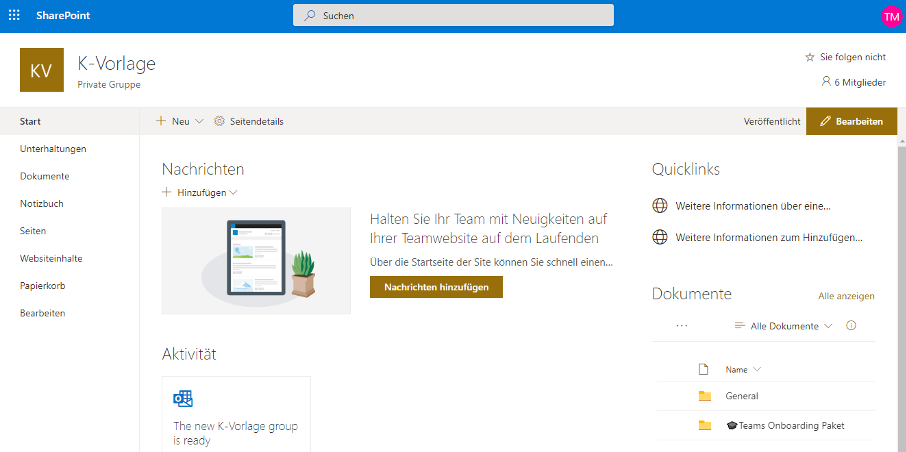The image size is (906, 452).
Task: Open Unterhaltungen in site navigation
Action: [x=53, y=149]
